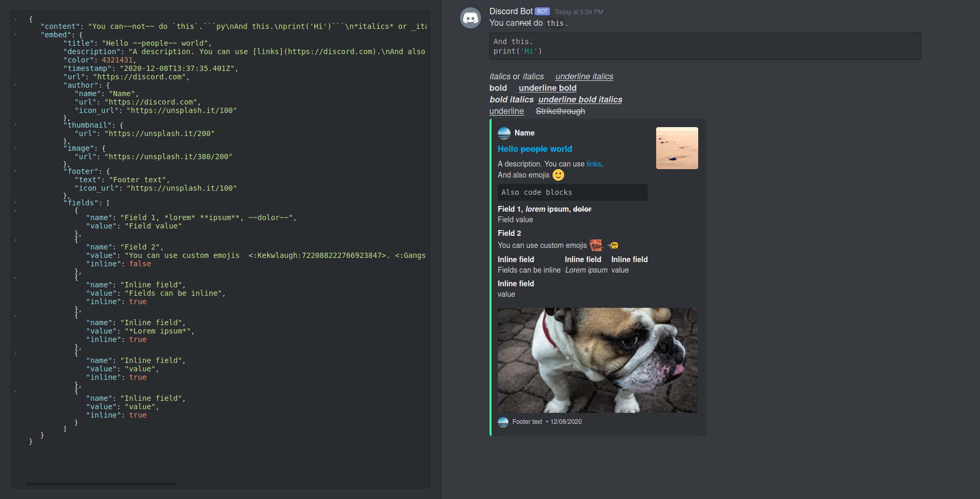Viewport: 980px width, 499px height.
Task: Click the "underline italics" preview text
Action: [x=584, y=77]
